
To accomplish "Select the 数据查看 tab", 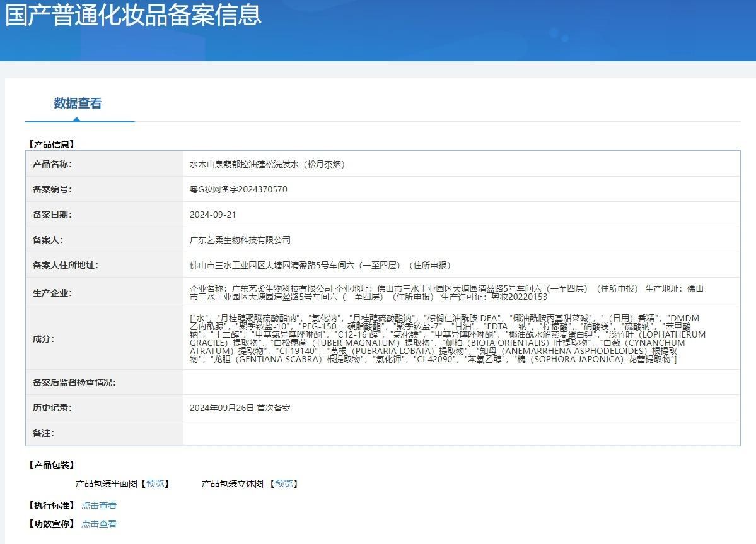I will pos(78,103).
